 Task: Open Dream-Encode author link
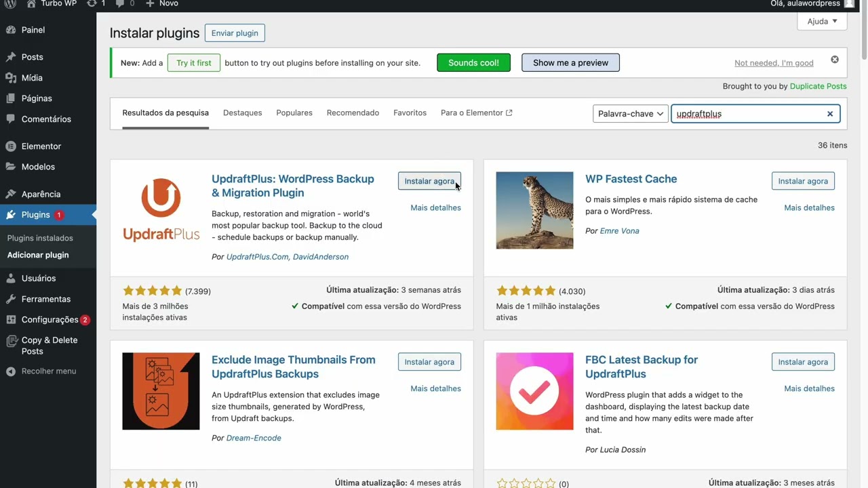pos(254,438)
